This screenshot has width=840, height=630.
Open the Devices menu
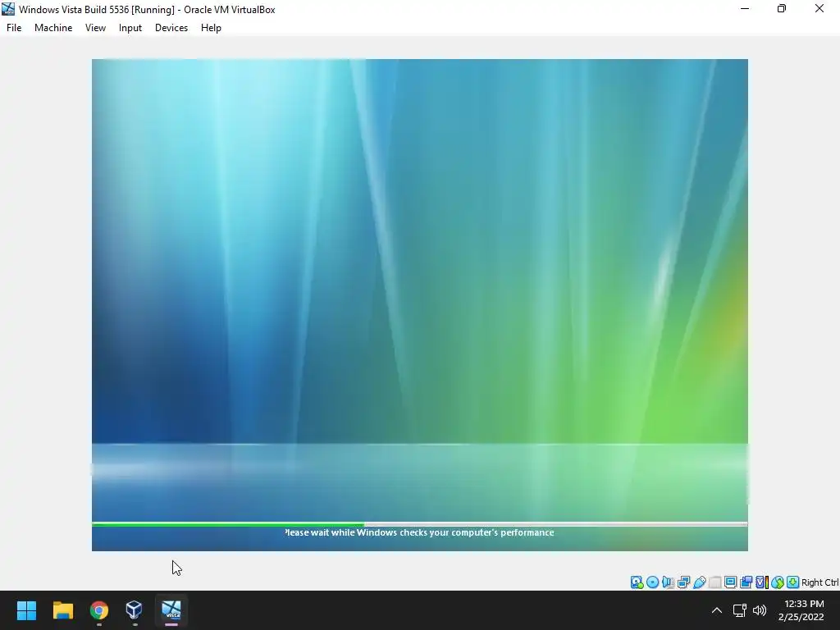[171, 28]
